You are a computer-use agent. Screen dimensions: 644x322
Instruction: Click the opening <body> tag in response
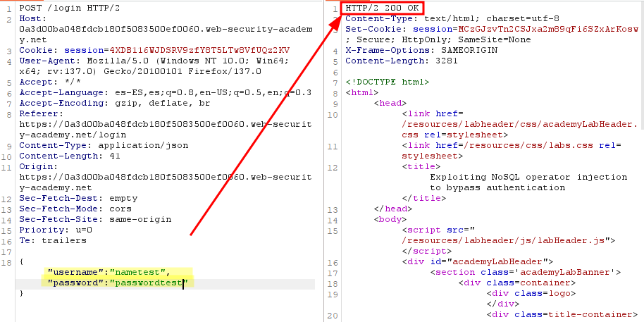point(390,219)
